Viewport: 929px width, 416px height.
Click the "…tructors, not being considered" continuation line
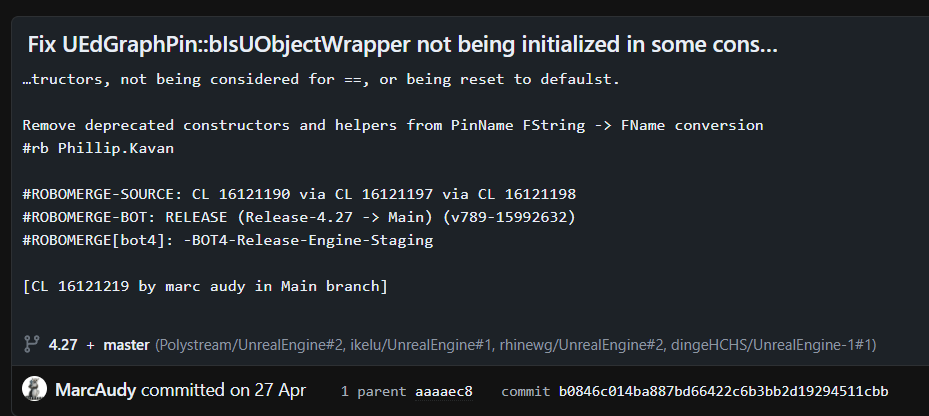pyautogui.click(x=326, y=79)
